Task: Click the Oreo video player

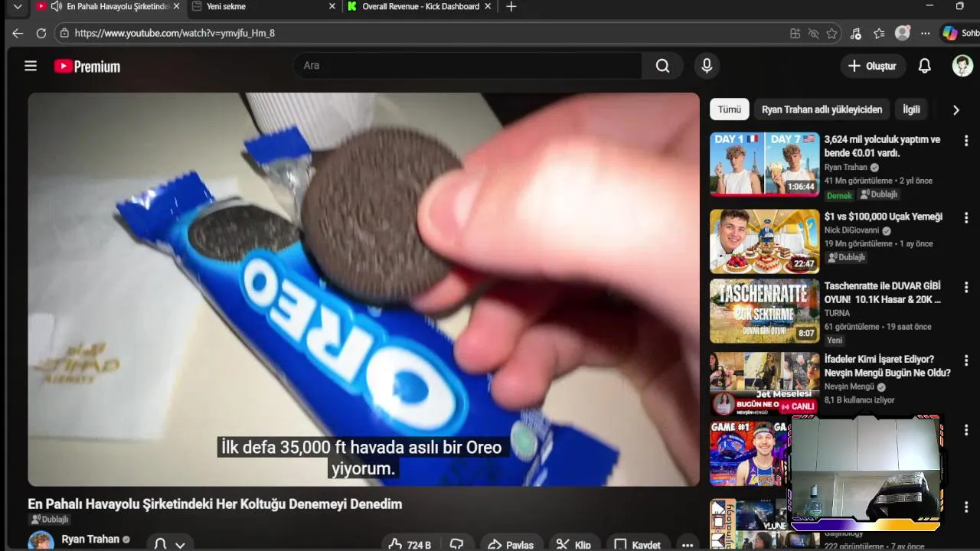Action: point(364,289)
